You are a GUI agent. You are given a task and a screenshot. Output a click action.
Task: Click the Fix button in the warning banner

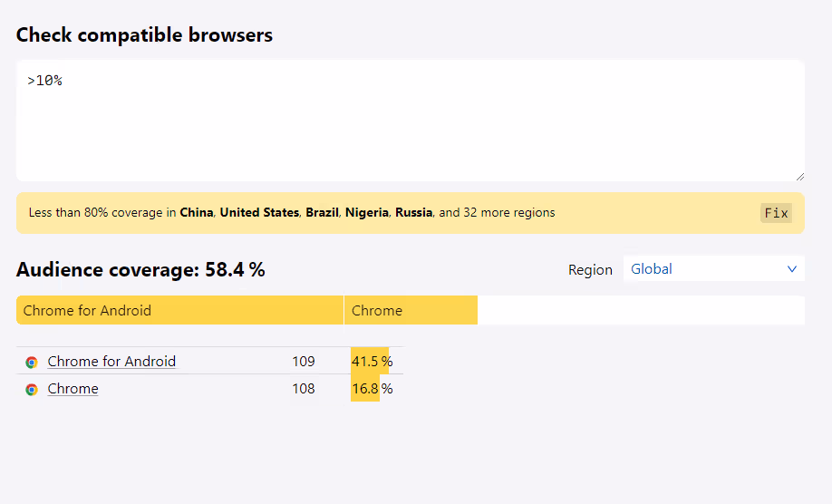[x=776, y=213]
